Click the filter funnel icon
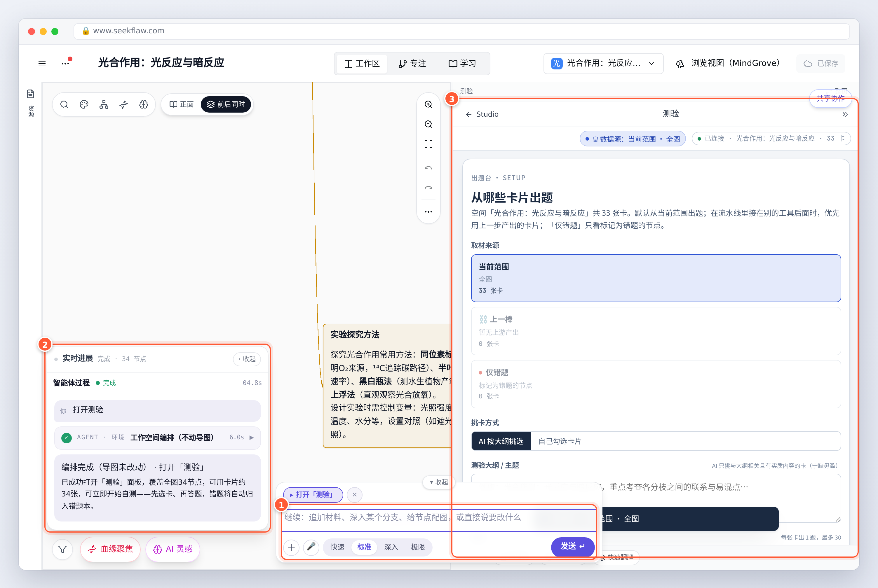Image resolution: width=878 pixels, height=588 pixels. point(63,549)
